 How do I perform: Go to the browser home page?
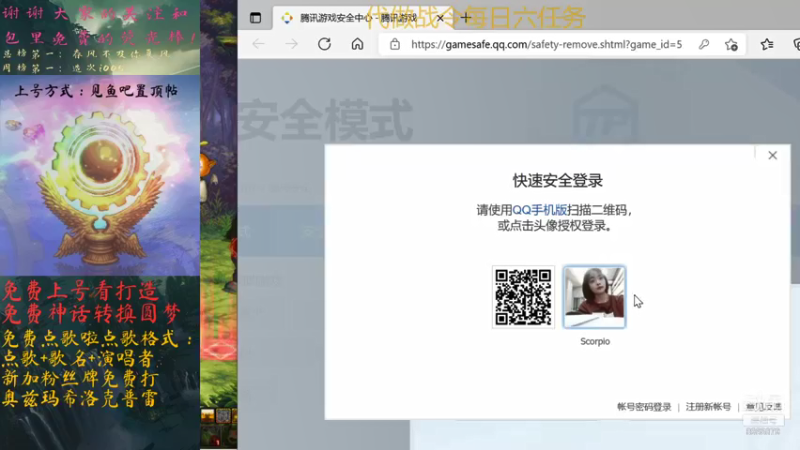click(x=358, y=44)
